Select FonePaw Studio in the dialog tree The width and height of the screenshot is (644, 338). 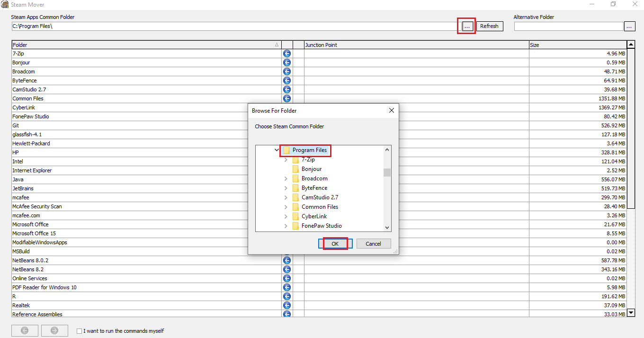[x=322, y=226]
